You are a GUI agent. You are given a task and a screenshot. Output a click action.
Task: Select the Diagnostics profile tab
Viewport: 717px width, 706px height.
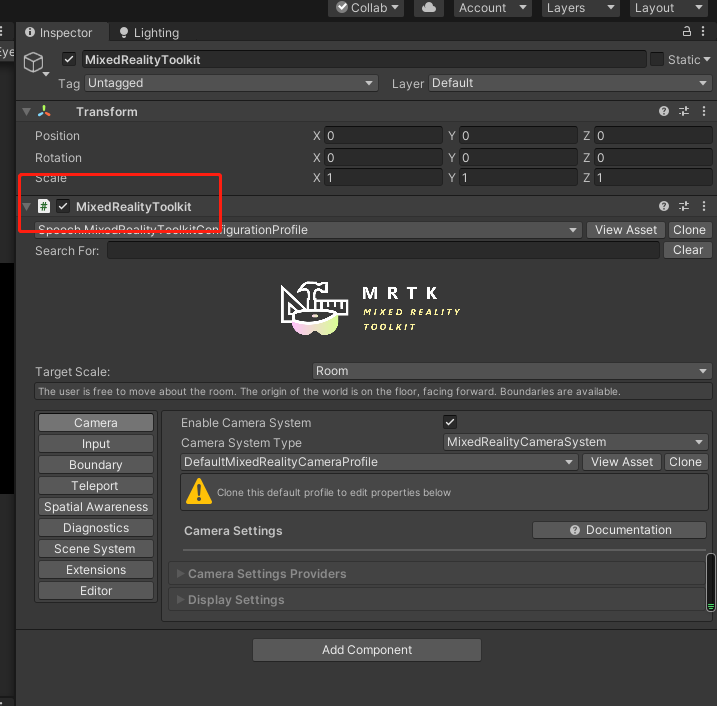tap(96, 528)
